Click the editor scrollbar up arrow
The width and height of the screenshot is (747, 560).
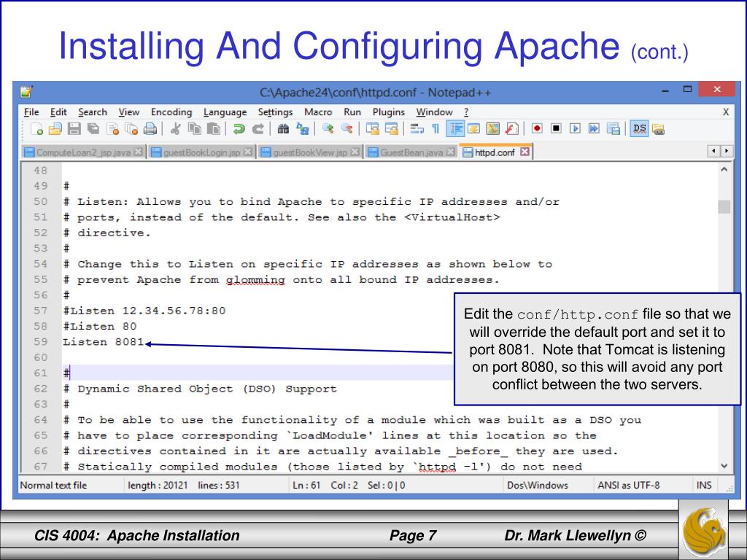tap(724, 169)
